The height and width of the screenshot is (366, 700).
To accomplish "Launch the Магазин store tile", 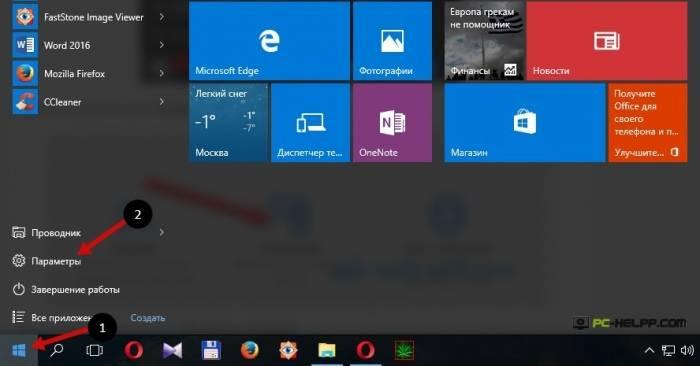I will tap(525, 123).
